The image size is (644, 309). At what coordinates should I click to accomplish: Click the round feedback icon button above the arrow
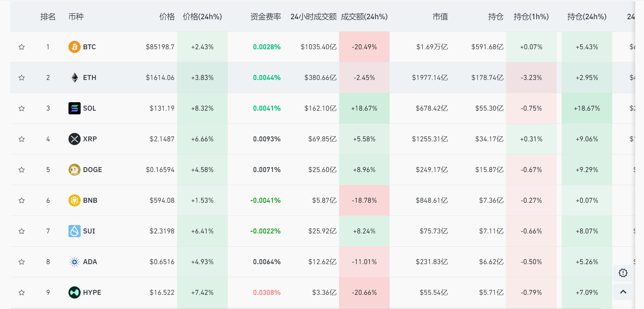(x=623, y=273)
